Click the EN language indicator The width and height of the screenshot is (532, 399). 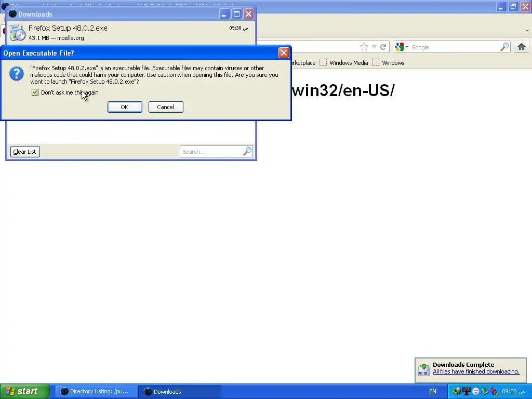coord(433,391)
